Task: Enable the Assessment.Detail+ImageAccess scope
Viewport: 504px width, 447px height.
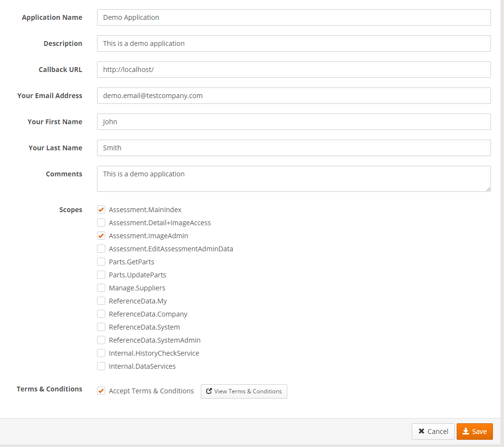Action: click(101, 223)
